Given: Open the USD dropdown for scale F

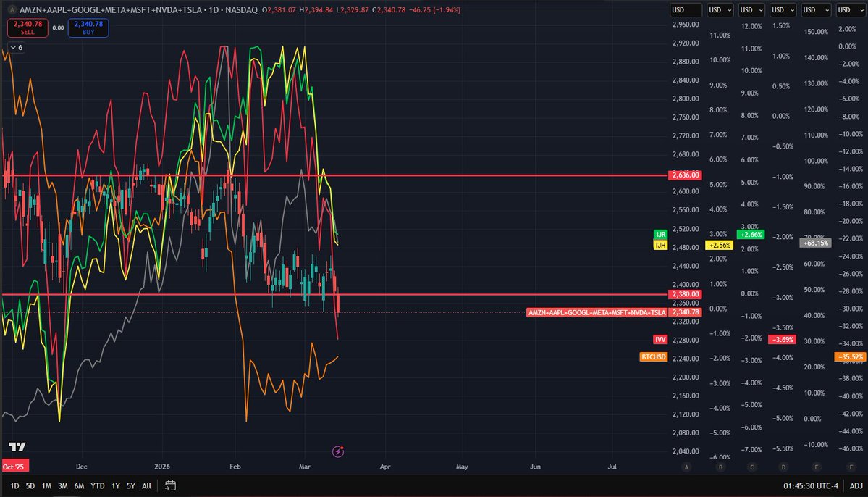Looking at the screenshot, I should click(851, 10).
